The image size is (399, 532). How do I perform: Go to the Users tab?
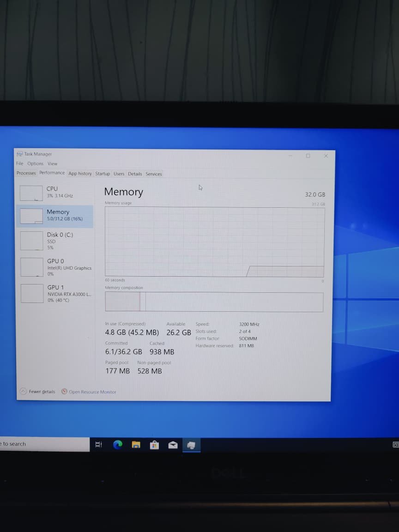[x=119, y=174]
